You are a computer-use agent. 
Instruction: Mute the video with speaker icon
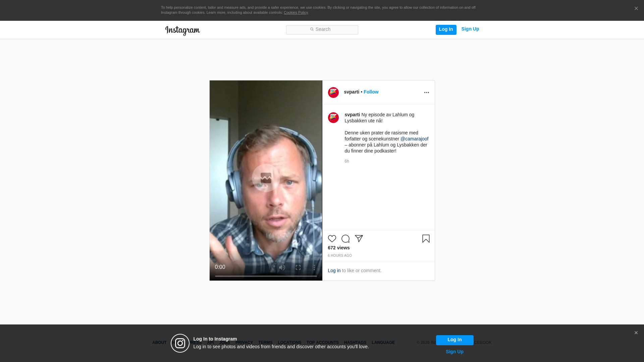(282, 267)
